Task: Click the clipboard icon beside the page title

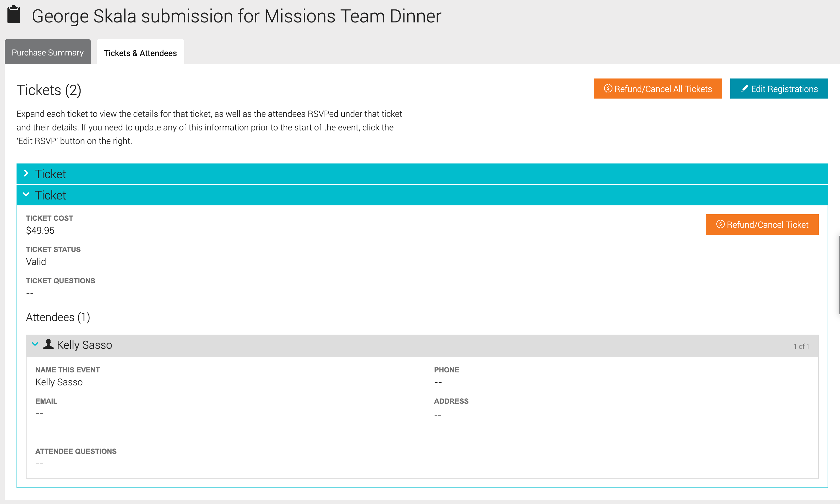Action: click(x=14, y=15)
